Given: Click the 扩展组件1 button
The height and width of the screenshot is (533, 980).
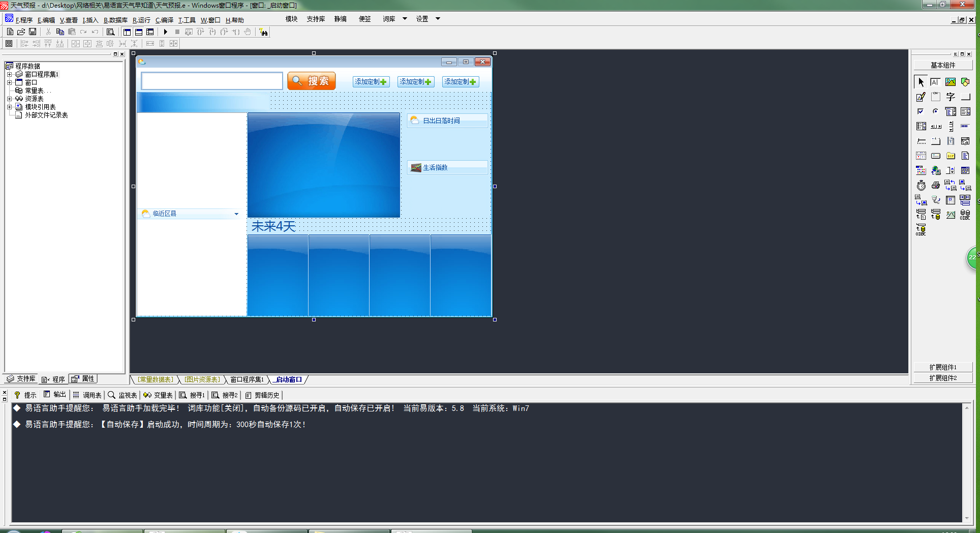Looking at the screenshot, I should pyautogui.click(x=943, y=367).
